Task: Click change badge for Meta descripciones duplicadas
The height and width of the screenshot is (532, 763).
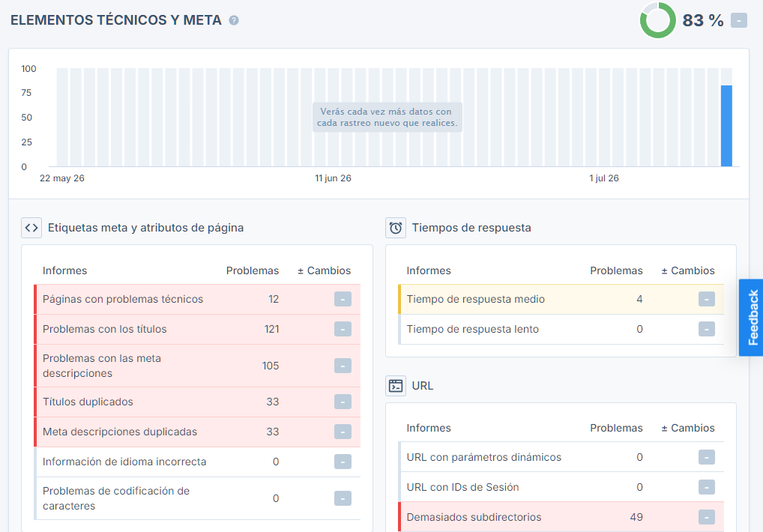Action: (x=343, y=432)
